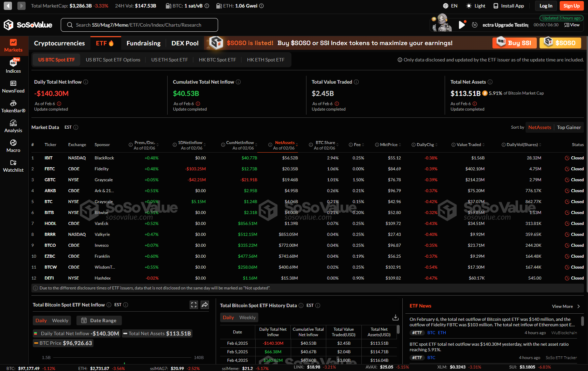Click the SoSoValue logo

28,25
